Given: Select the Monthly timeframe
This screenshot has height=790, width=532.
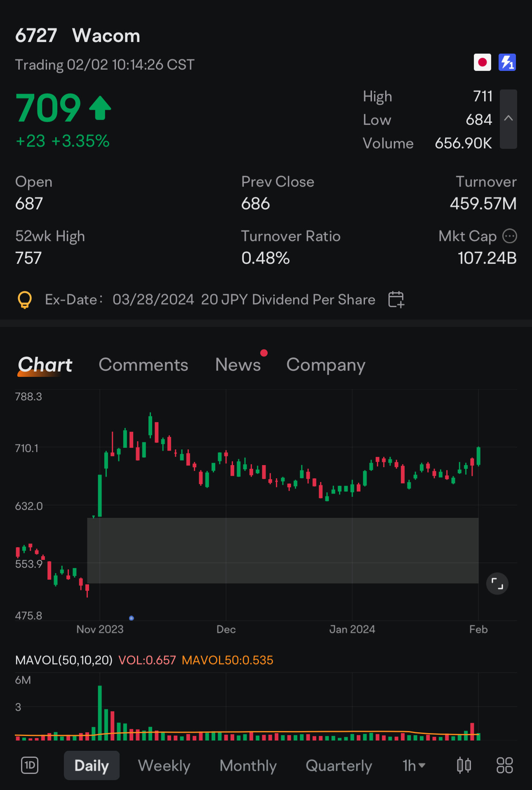Looking at the screenshot, I should coord(248,766).
